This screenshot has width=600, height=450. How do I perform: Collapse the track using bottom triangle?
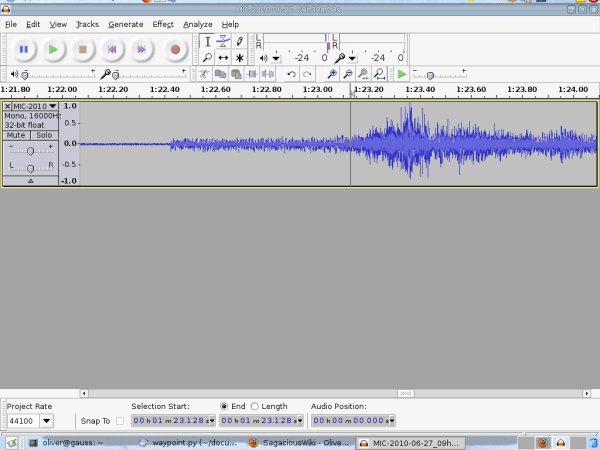pyautogui.click(x=30, y=181)
